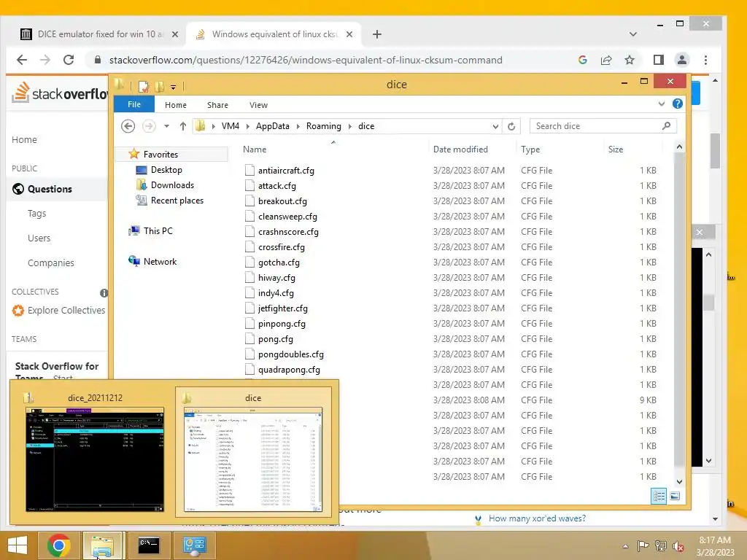Click the muted volume tray icon
Screen dimensions: 747x560
(678, 545)
